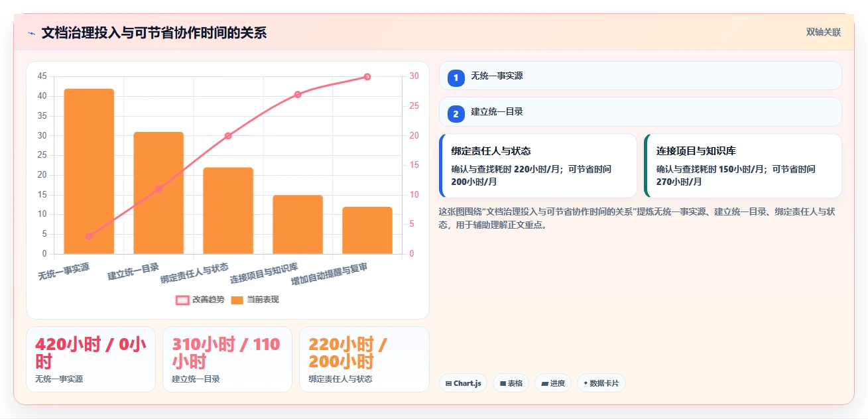
Task: Click the text 确认与查找耗时 220小时/月
Action: pos(507,169)
